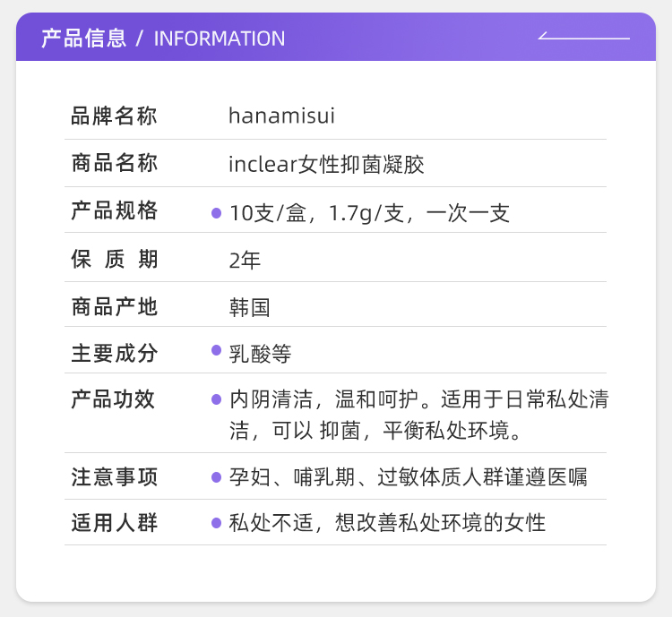
Task: Select the text inclear女性抑菌凝胶
Action: (x=326, y=164)
